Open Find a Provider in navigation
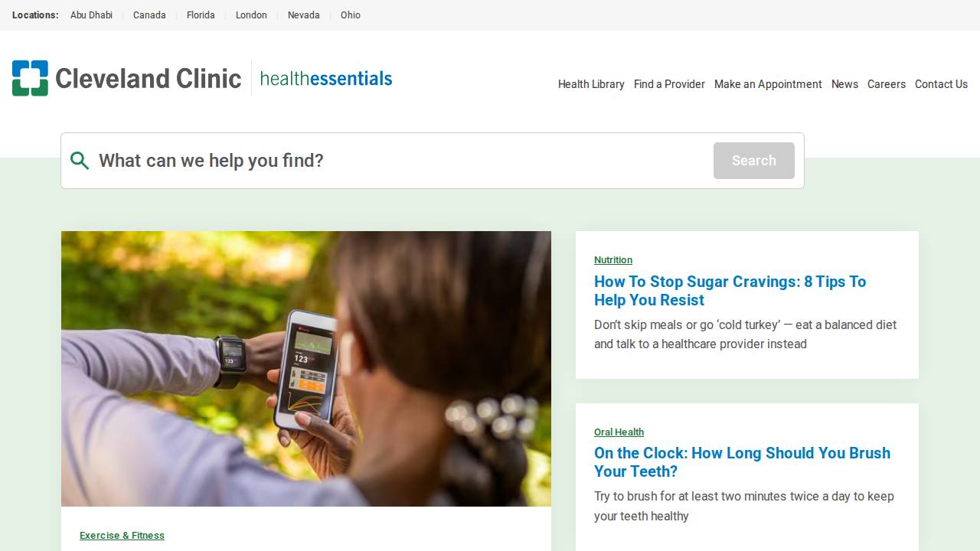Screen dimensions: 980x551 (669, 84)
